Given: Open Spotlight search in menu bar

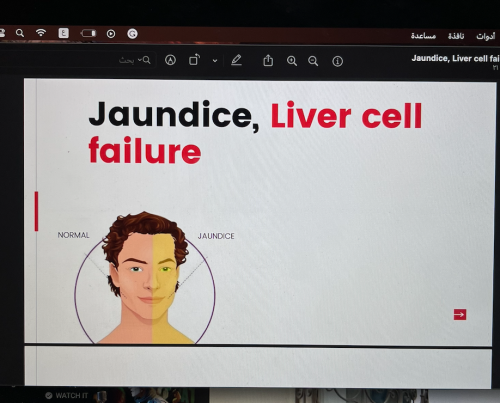Looking at the screenshot, I should coord(20,33).
